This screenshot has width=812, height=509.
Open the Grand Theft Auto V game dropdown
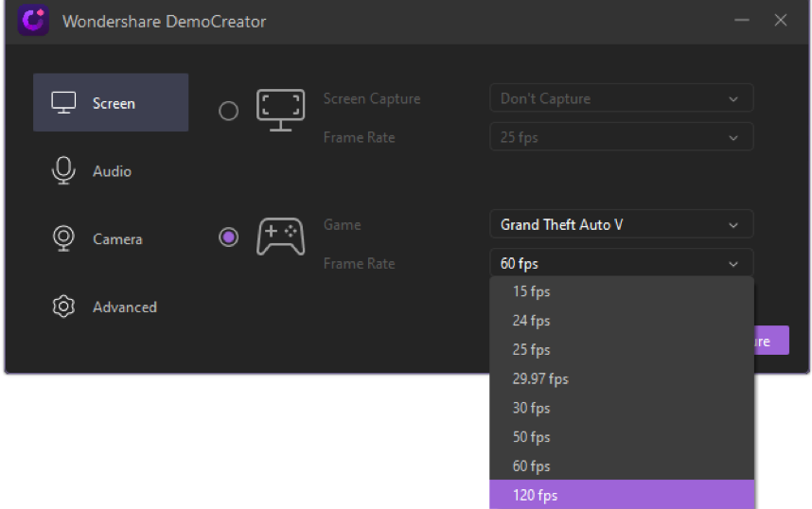622,224
